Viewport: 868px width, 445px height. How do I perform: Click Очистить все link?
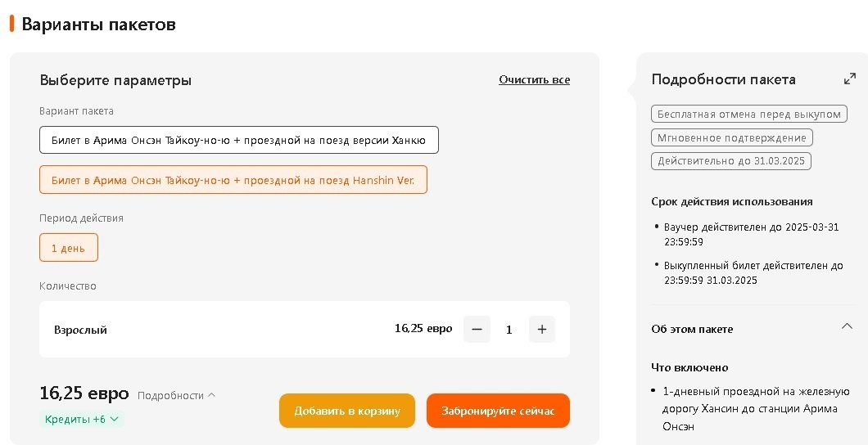(534, 79)
